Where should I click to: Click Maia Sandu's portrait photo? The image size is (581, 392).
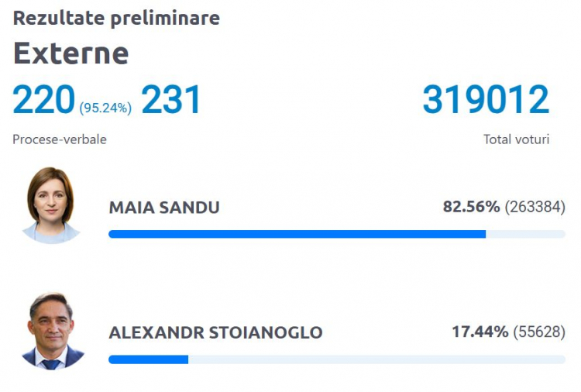click(x=51, y=205)
